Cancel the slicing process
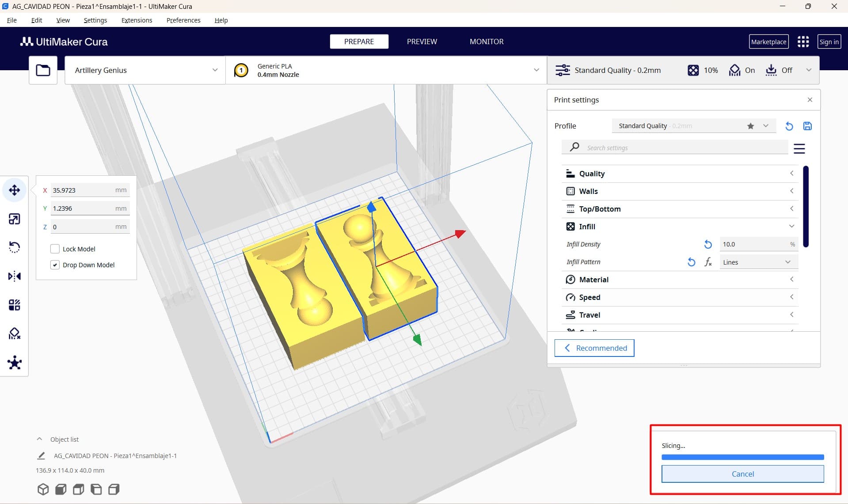Image resolution: width=848 pixels, height=504 pixels. coord(742,474)
